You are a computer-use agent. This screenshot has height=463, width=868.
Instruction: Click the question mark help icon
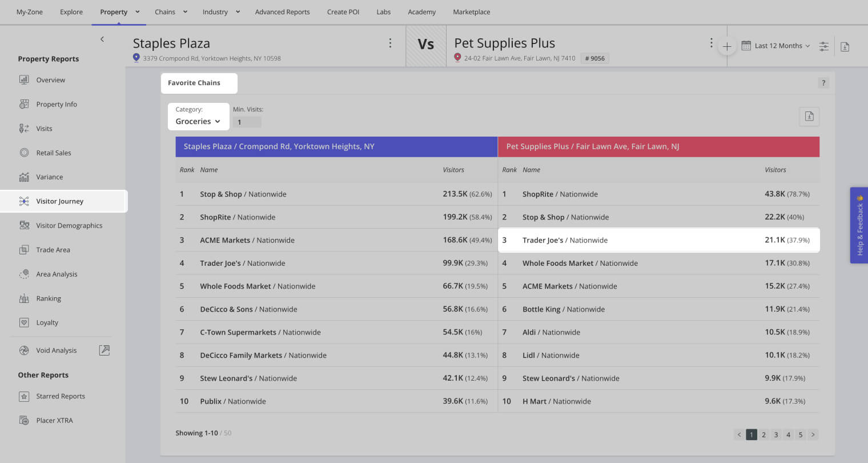point(823,83)
